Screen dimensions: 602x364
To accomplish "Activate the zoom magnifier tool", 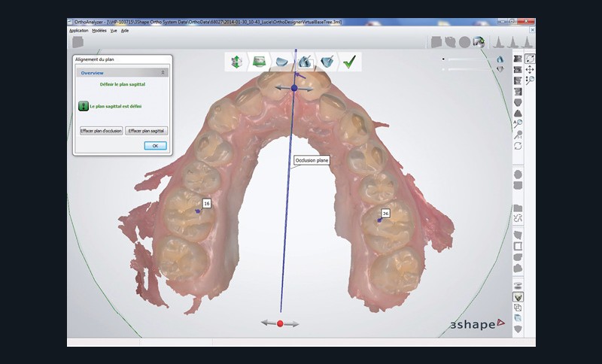I will click(530, 80).
